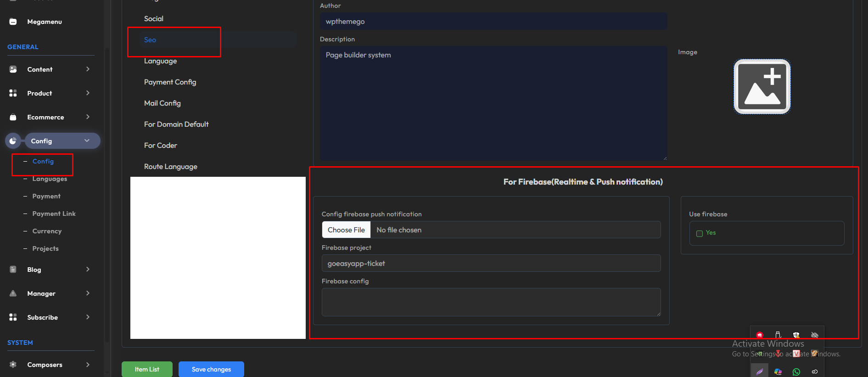Click the add image placeholder icon
Screen dimensions: 868x377
762,86
